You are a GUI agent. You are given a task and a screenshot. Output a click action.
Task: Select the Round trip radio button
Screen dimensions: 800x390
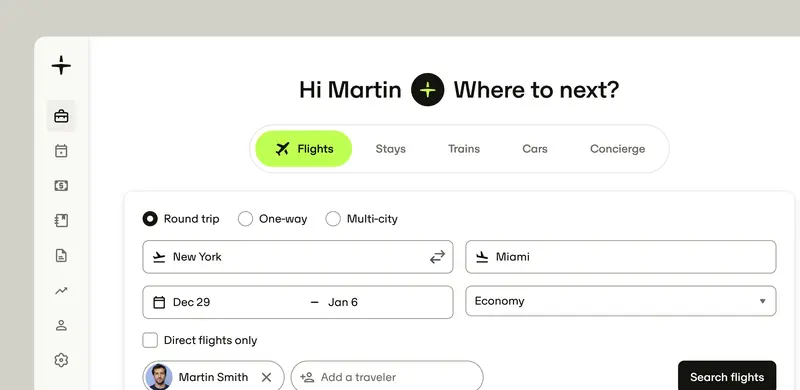150,219
